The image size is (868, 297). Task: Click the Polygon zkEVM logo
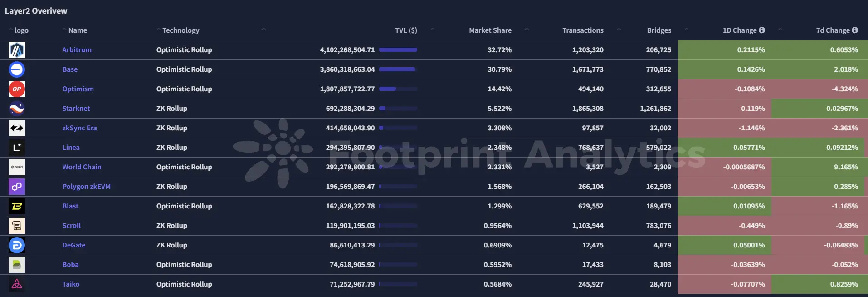pos(16,187)
